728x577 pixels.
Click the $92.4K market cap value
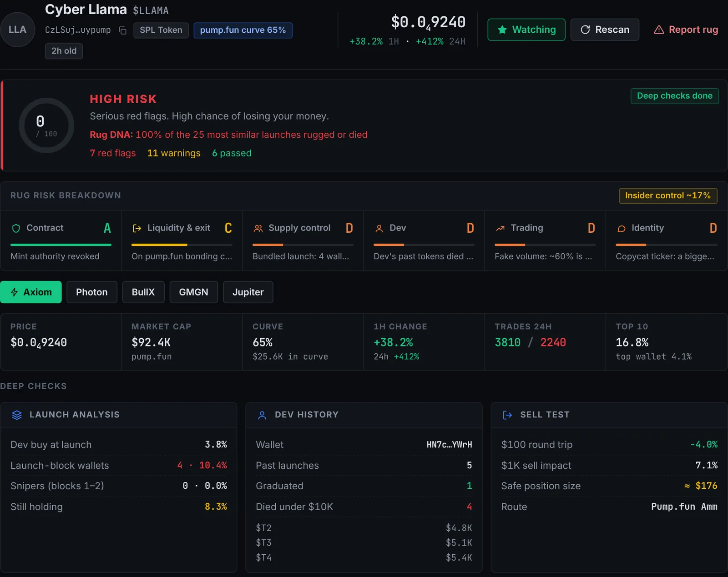tap(151, 342)
